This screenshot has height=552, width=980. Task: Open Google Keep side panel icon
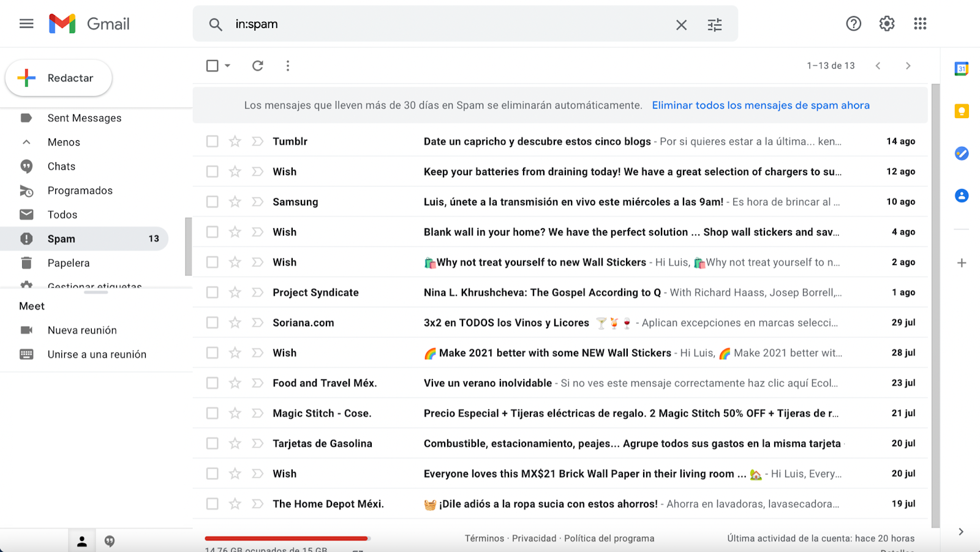pyautogui.click(x=962, y=111)
